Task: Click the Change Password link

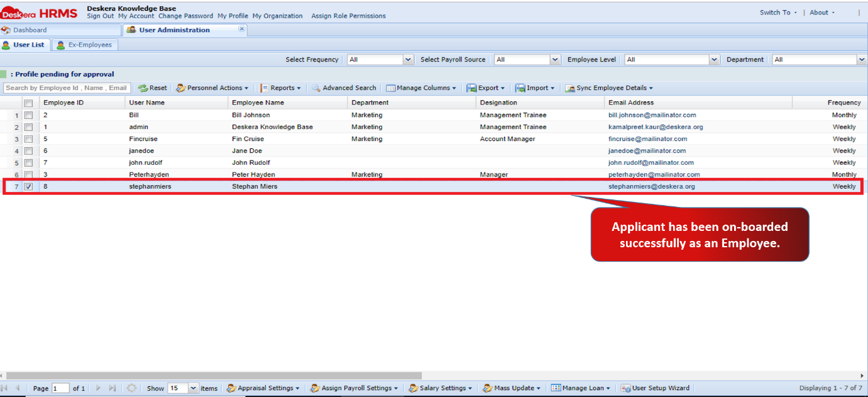Action: click(186, 16)
